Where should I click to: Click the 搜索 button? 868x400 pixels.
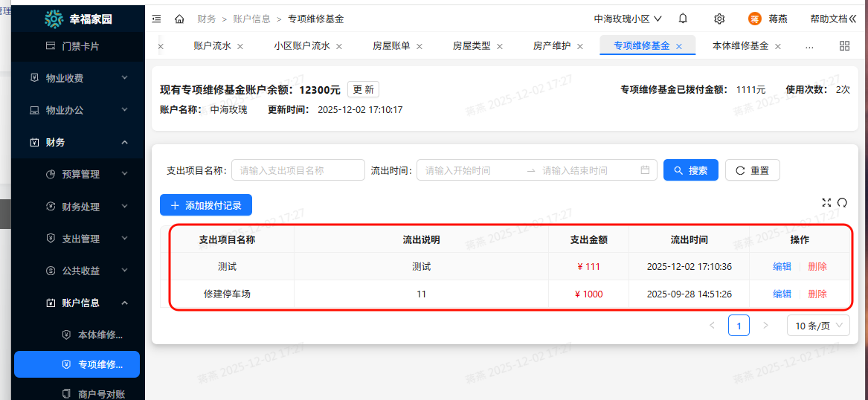click(691, 170)
